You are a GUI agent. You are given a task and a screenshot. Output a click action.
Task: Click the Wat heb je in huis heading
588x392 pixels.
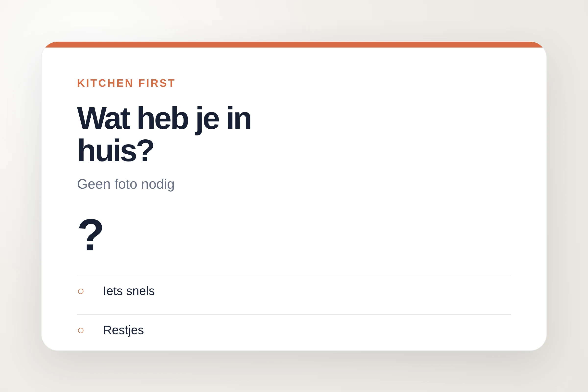164,134
